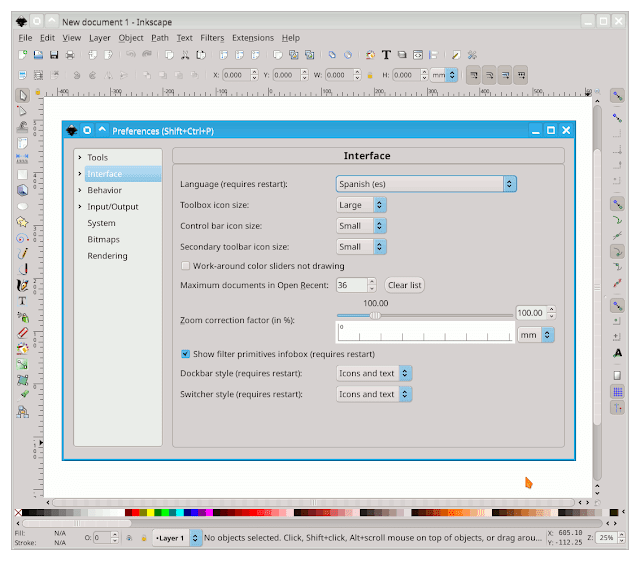Viewport: 640px width, 561px height.
Task: Click the New document icon
Action: coord(22,55)
